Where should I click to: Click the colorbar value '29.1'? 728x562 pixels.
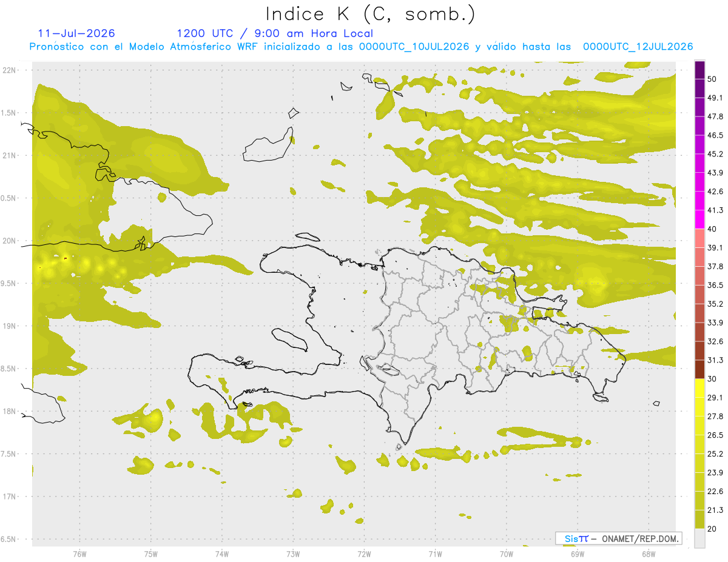coord(716,398)
